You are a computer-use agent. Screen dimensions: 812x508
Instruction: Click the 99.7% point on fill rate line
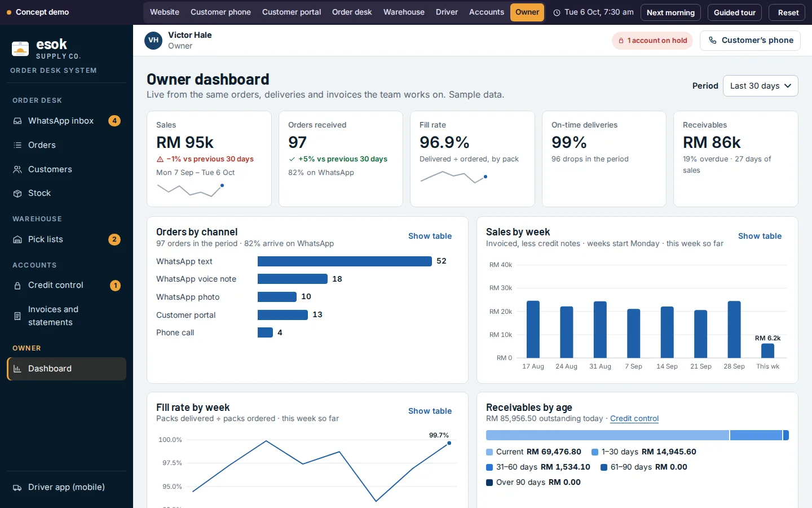pos(449,443)
